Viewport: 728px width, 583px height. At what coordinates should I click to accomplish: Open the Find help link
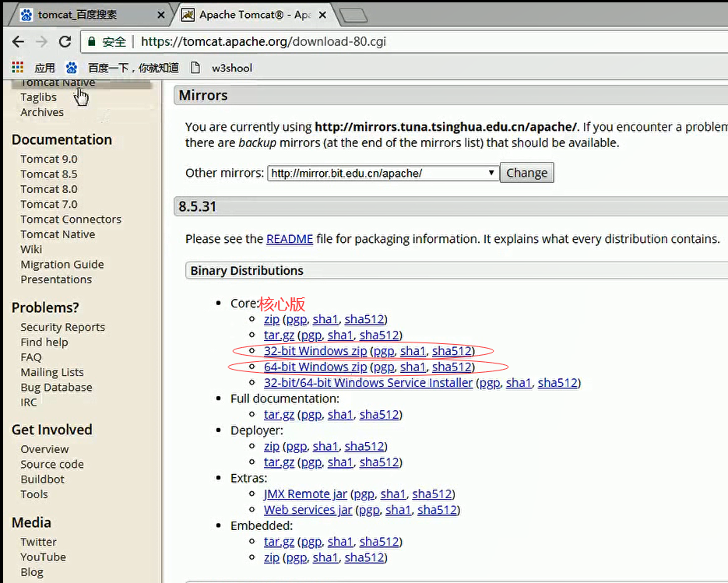tap(44, 342)
